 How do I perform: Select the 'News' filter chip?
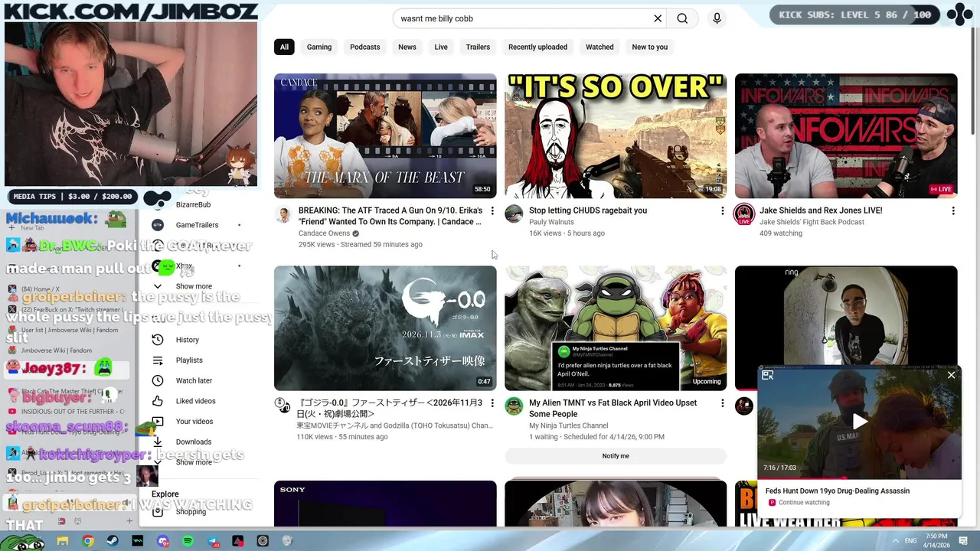point(407,47)
